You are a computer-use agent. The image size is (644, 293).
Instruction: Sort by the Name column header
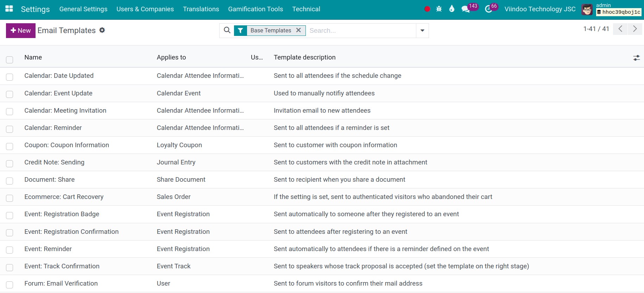tap(33, 57)
